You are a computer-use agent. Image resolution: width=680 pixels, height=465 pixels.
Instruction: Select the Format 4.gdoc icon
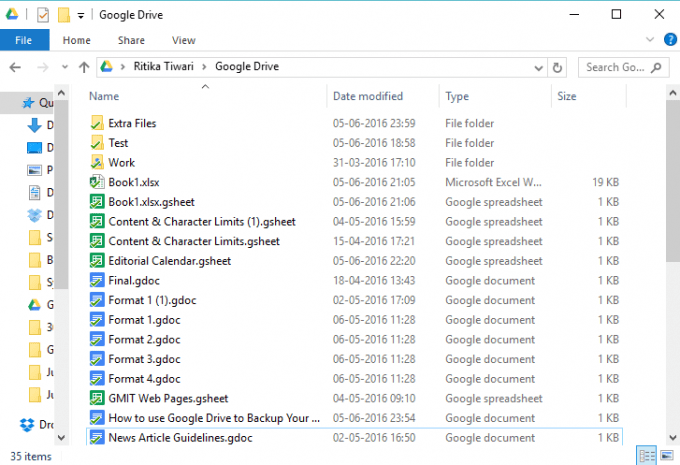click(97, 379)
